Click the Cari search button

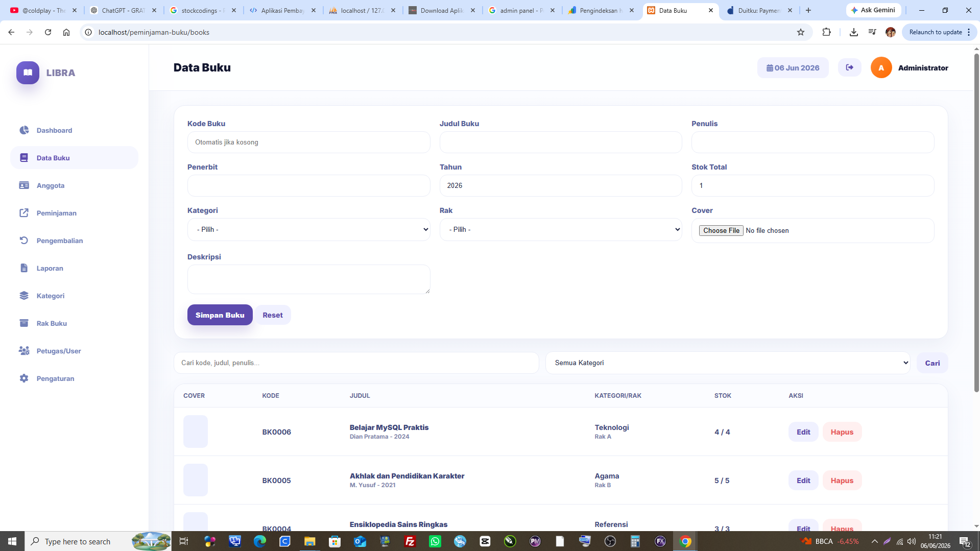[x=932, y=363]
